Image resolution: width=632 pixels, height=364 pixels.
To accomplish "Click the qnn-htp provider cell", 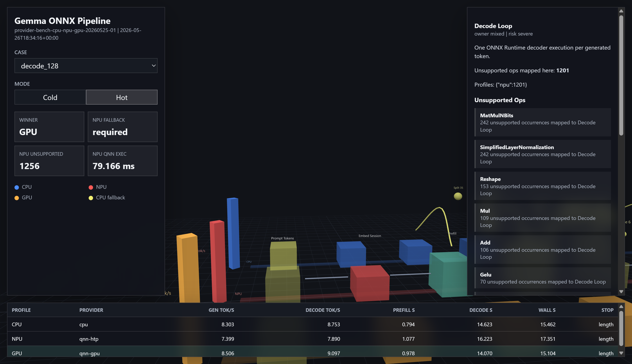I will pos(89,339).
